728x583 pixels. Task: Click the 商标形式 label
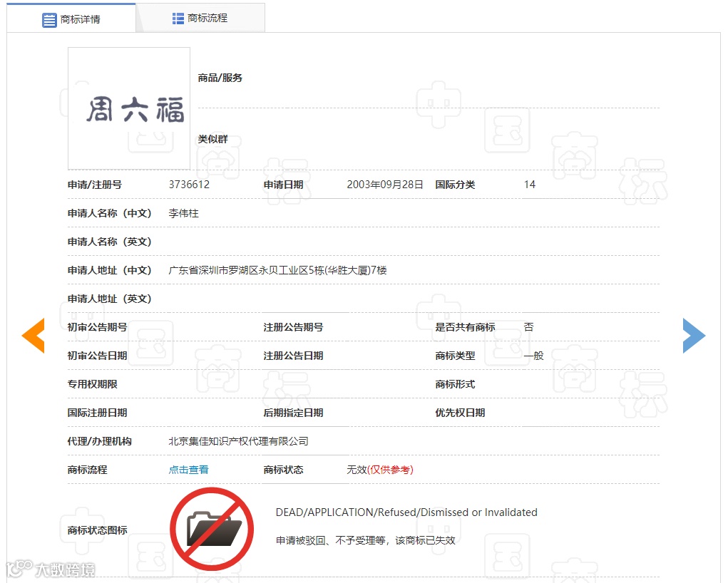coord(455,384)
